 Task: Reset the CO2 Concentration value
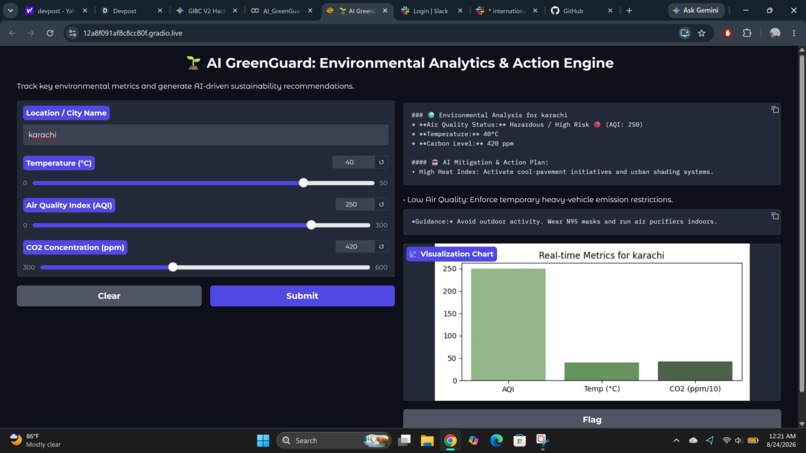(x=381, y=246)
